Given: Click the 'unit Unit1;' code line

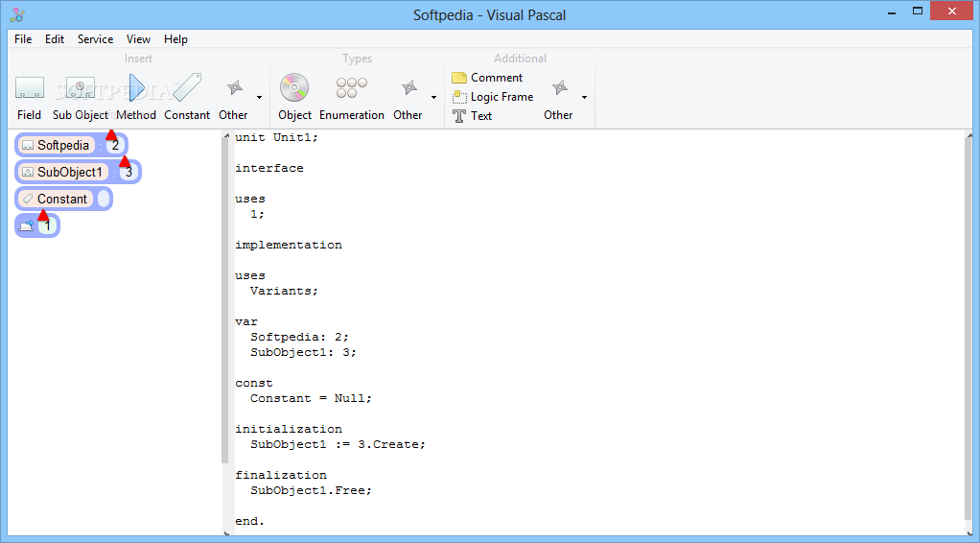Looking at the screenshot, I should coord(276,137).
